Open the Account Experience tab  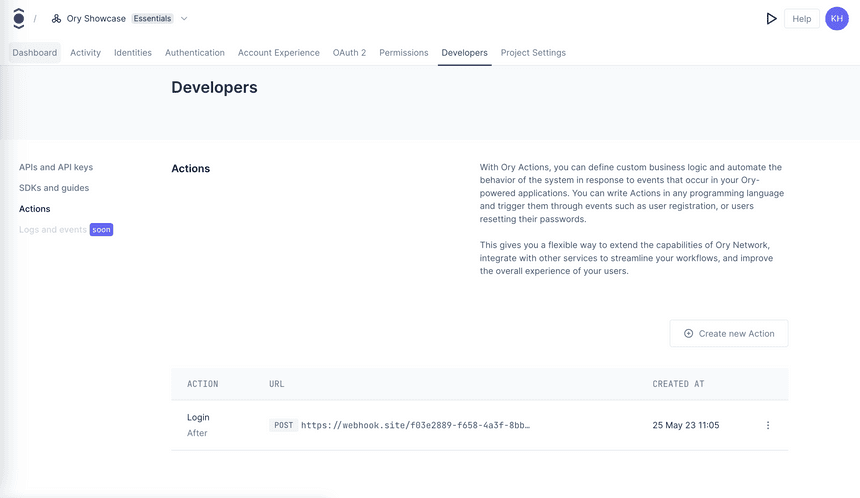(279, 53)
